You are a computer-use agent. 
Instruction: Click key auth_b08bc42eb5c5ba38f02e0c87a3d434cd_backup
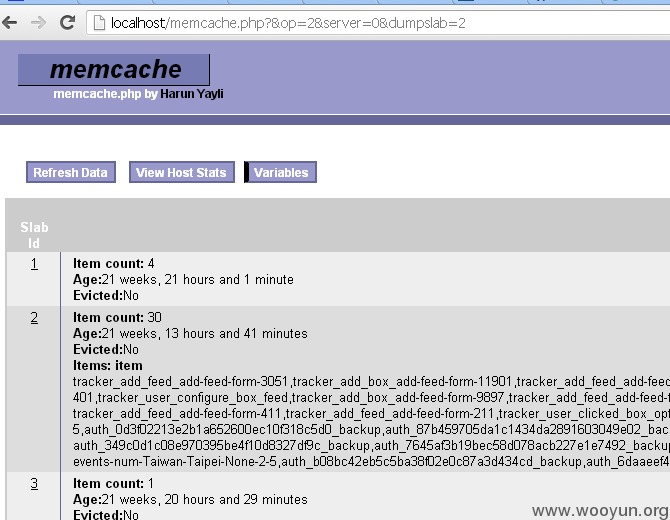432,462
